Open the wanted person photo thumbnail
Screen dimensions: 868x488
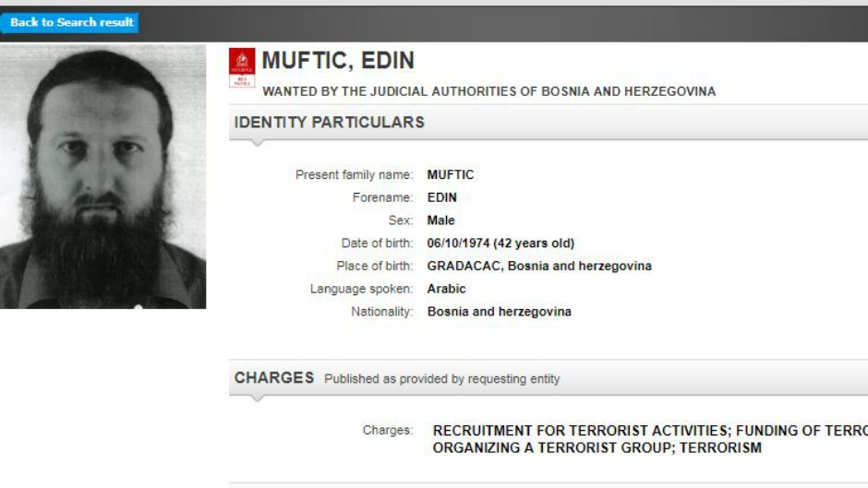point(102,175)
